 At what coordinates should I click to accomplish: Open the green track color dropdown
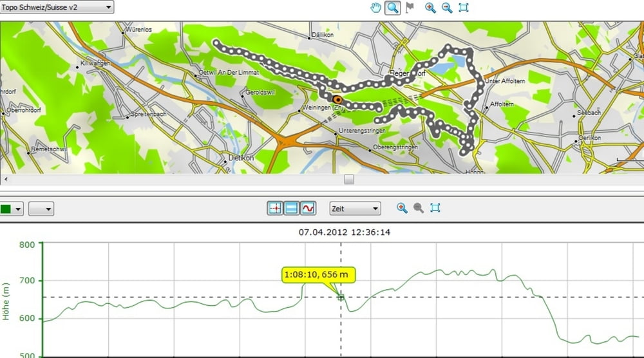12,209
